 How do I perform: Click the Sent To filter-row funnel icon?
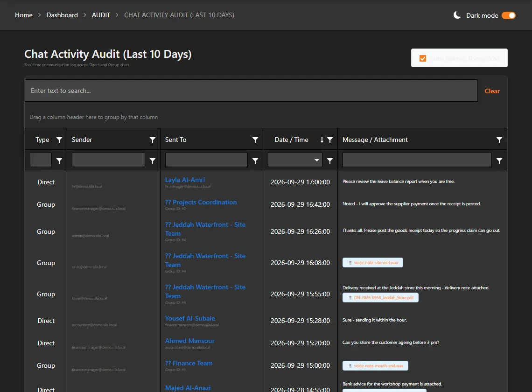click(x=255, y=161)
